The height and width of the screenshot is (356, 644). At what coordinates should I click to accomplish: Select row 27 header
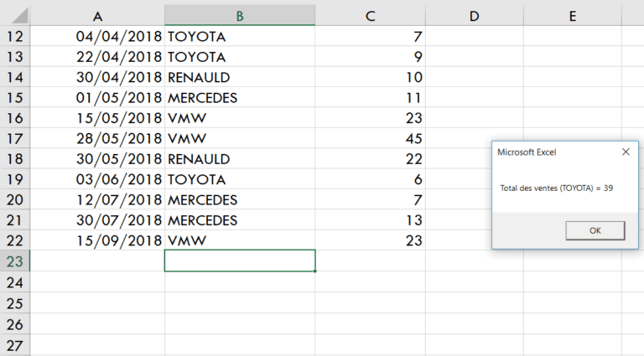pyautogui.click(x=15, y=345)
